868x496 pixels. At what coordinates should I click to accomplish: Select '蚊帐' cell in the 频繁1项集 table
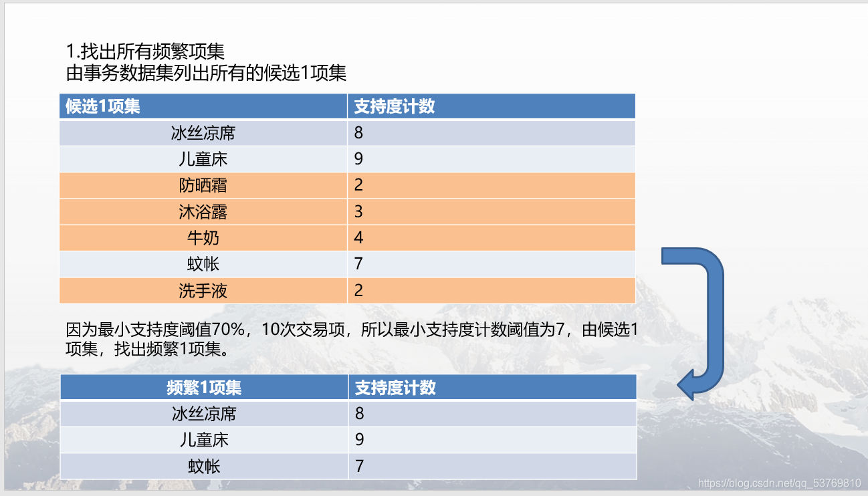coord(204,466)
